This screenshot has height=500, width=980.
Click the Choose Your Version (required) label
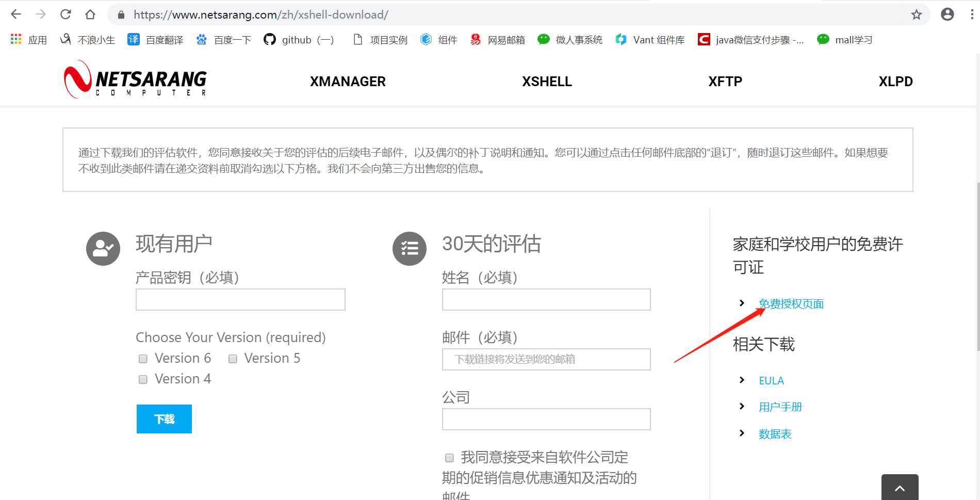click(231, 337)
